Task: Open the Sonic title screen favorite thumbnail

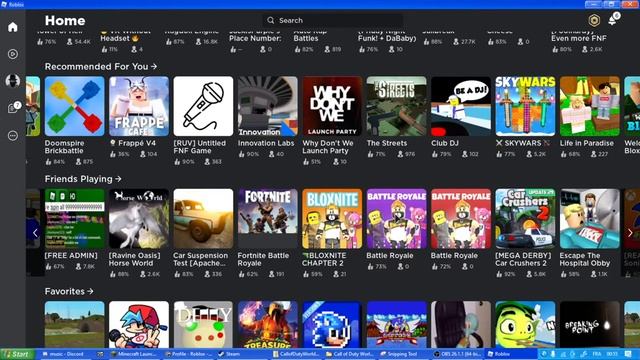Action: pyautogui.click(x=396, y=324)
